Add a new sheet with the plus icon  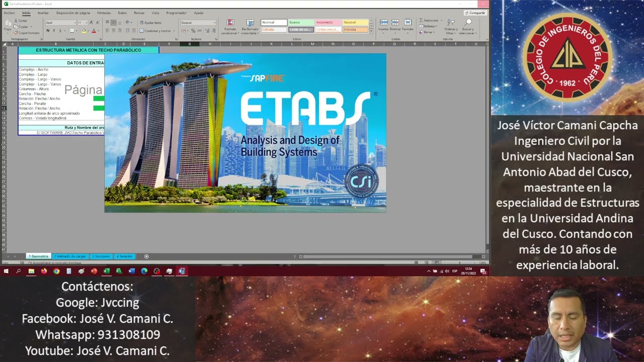point(146,256)
